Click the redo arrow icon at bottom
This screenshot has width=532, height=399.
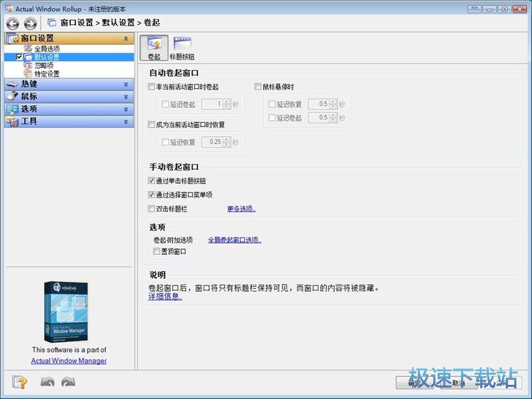coord(68,382)
